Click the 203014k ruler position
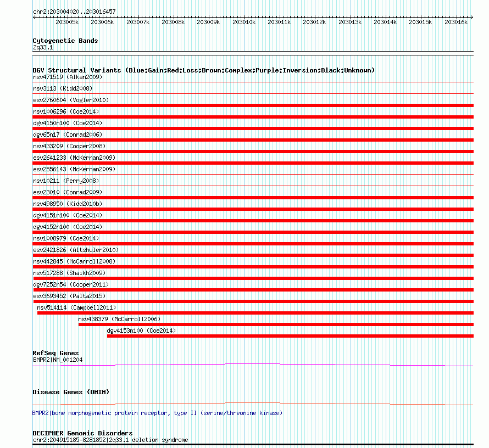Viewport: 489px width, 448px height. point(385,22)
